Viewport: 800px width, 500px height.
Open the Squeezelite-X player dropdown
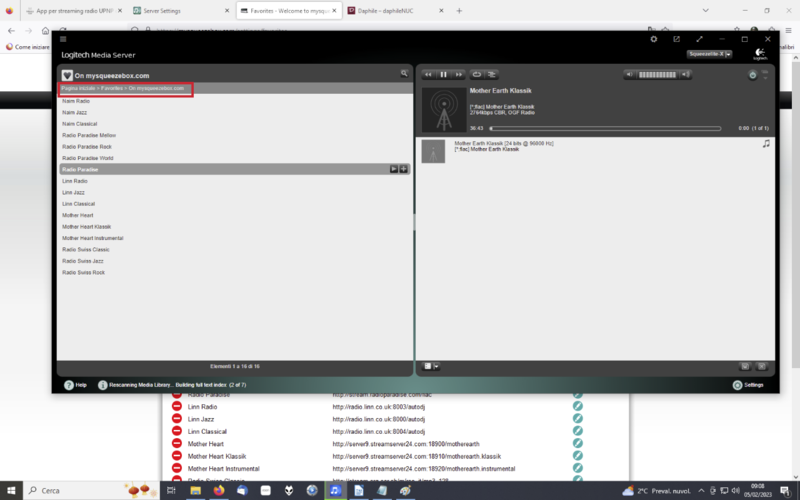coord(710,54)
